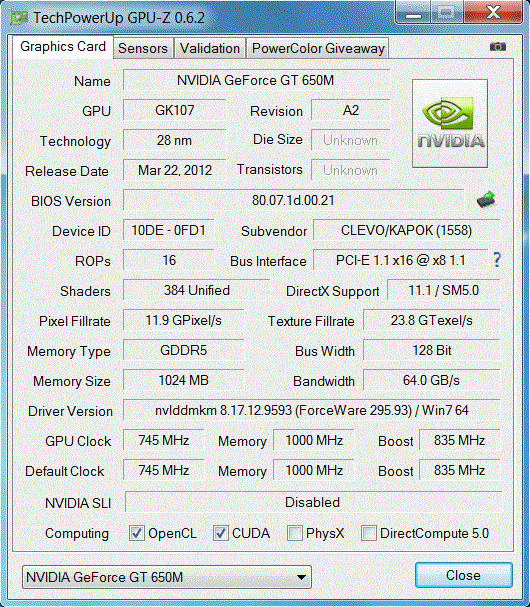
Task: Click the Driver Version text field
Action: (311, 410)
